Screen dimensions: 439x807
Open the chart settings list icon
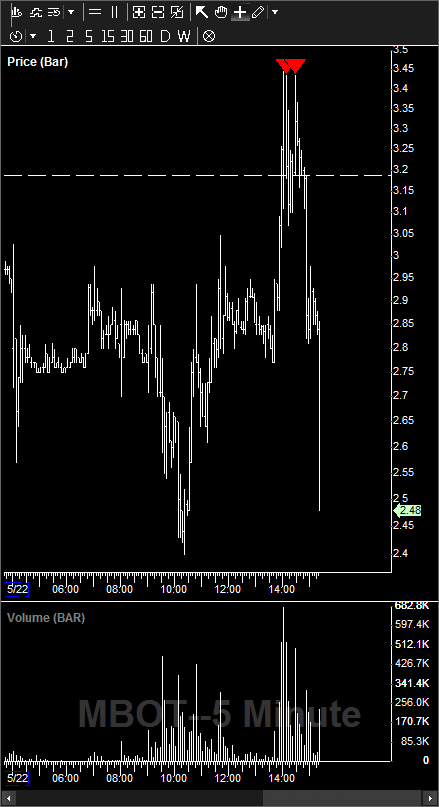[55, 12]
